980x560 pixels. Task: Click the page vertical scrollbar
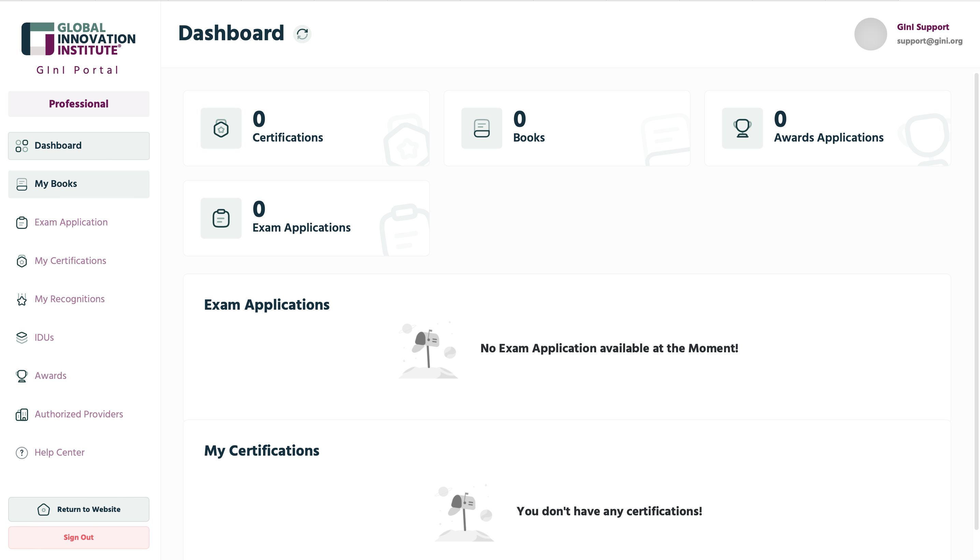tap(976, 301)
